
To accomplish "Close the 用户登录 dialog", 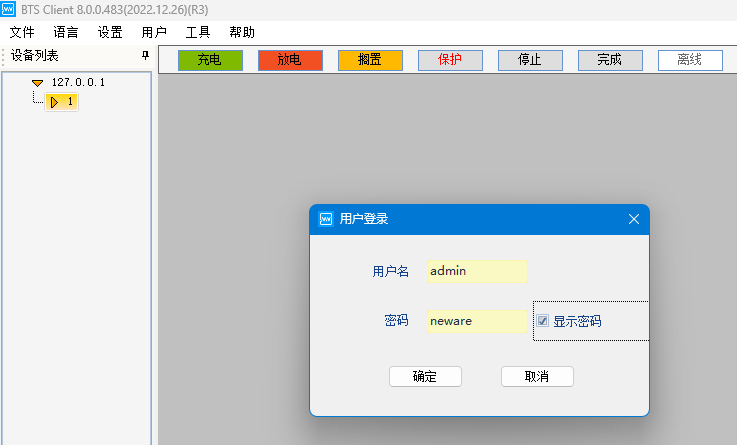I will [x=634, y=219].
